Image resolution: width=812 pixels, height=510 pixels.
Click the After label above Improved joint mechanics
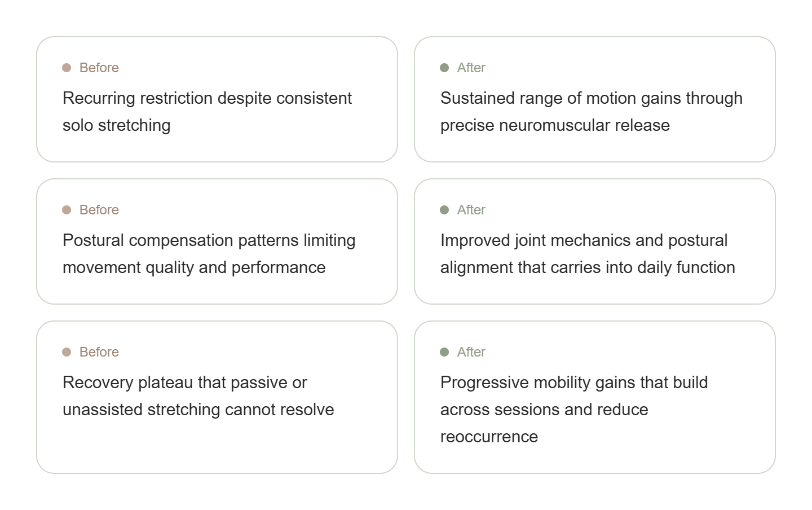[471, 210]
